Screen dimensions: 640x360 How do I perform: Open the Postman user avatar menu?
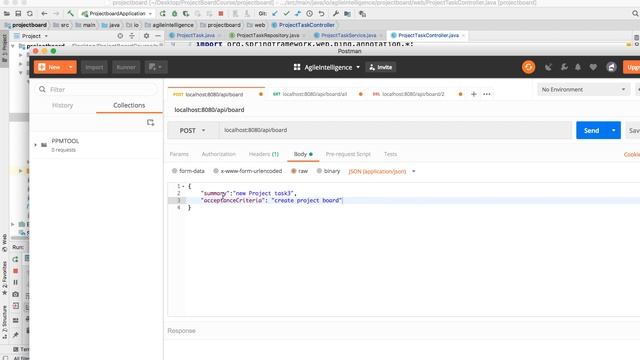(x=611, y=67)
